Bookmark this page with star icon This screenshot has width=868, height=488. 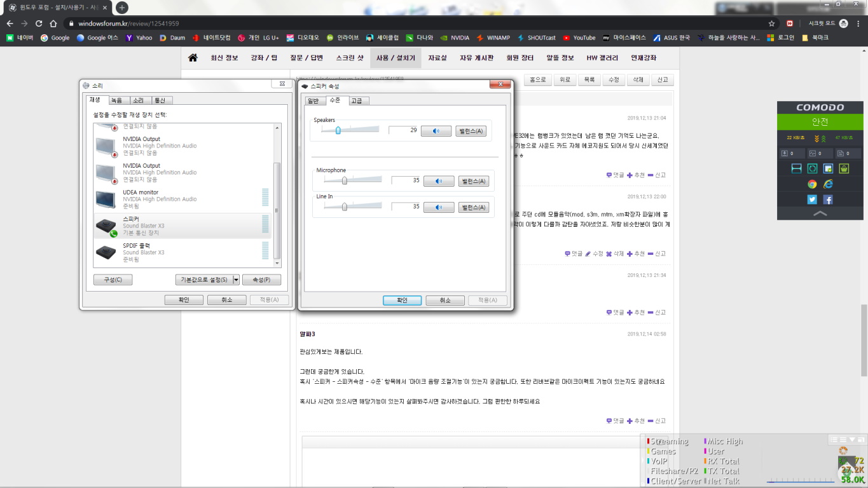(x=771, y=24)
